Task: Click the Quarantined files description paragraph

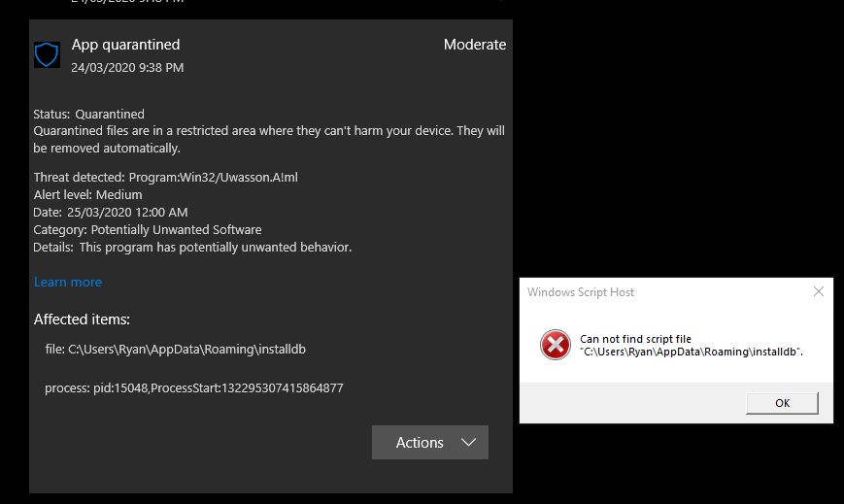Action: (269, 140)
